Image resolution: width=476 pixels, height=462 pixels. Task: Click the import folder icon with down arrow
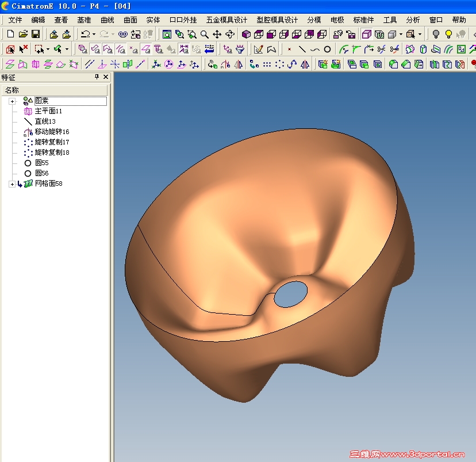click(x=67, y=34)
